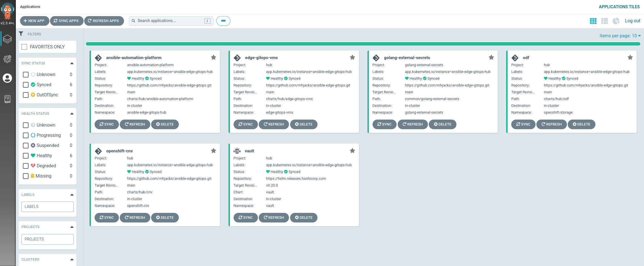Favorite the openshift-cnv app star
This screenshot has width=644, height=266.
click(214, 151)
